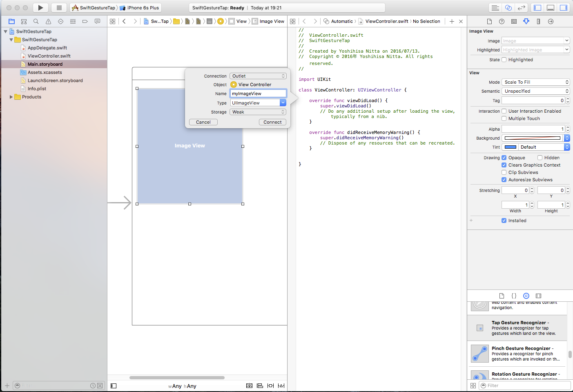Open the Connection type dropdown

[258, 76]
